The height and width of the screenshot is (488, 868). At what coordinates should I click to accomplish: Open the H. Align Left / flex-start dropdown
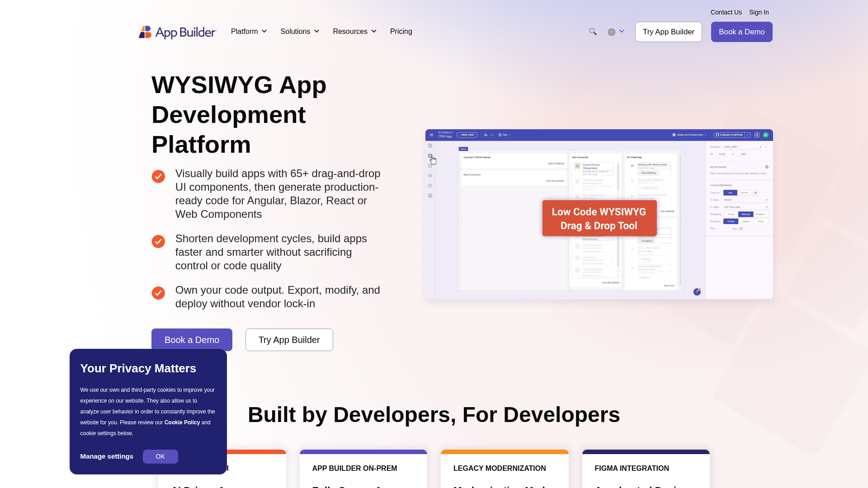[745, 207]
